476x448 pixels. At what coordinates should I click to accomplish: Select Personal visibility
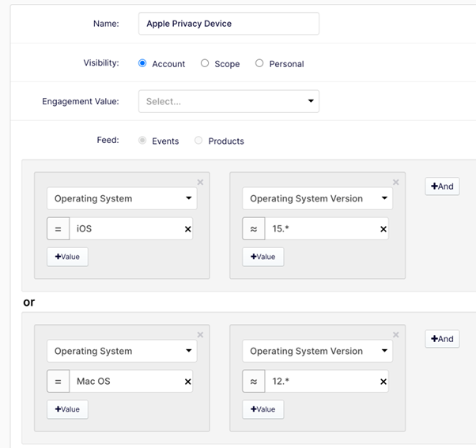tap(259, 63)
